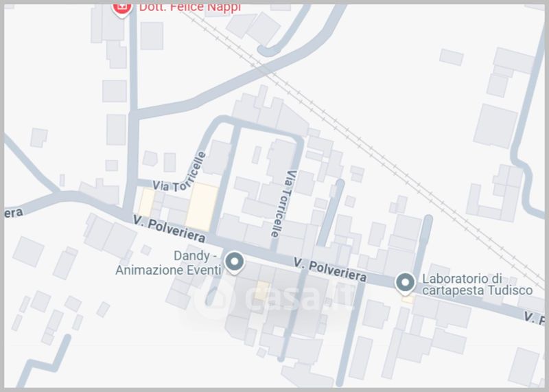Image resolution: width=549 pixels, height=392 pixels.
Task: Select the small yellow building near road junction
Action: [146, 203]
